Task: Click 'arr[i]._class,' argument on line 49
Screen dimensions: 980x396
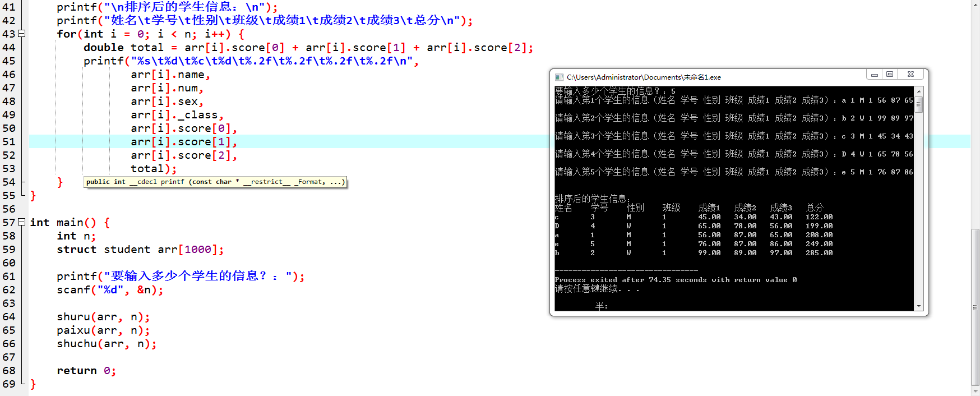Action: (177, 115)
